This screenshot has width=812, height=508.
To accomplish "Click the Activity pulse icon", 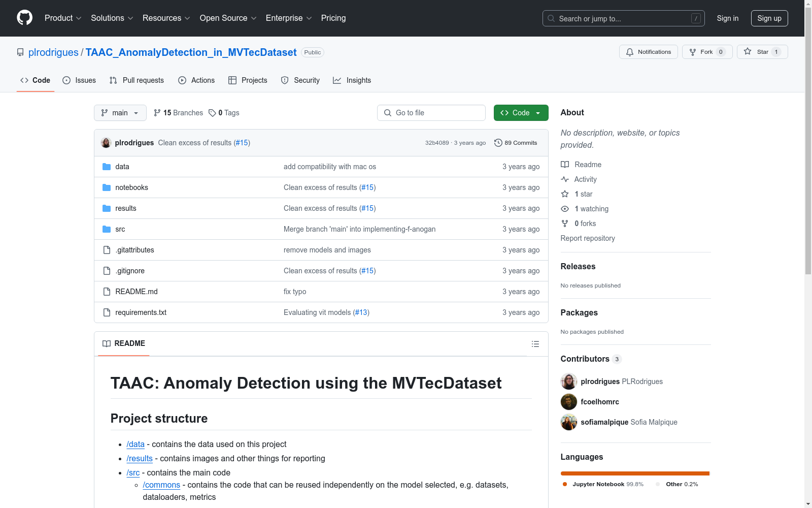I will pyautogui.click(x=565, y=179).
